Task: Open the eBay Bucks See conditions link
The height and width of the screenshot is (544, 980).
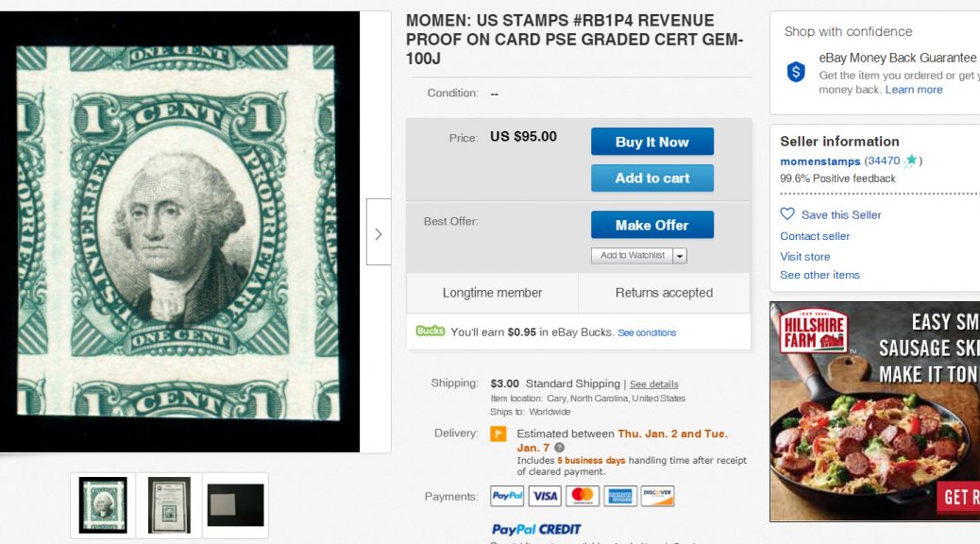Action: (647, 332)
